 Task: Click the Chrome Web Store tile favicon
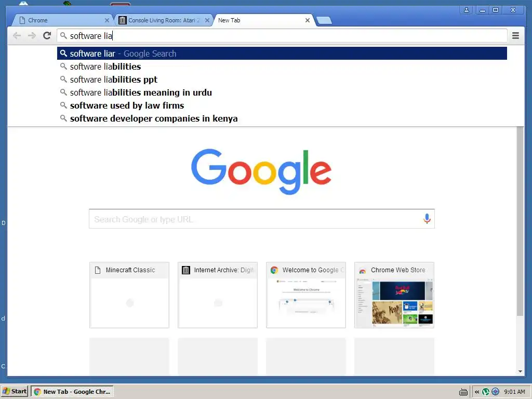coord(362,270)
